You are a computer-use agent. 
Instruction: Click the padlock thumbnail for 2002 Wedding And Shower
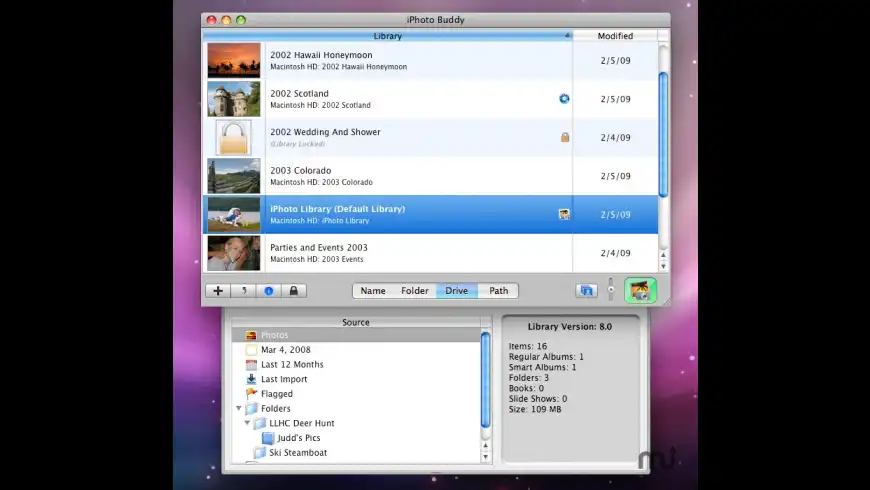234,138
